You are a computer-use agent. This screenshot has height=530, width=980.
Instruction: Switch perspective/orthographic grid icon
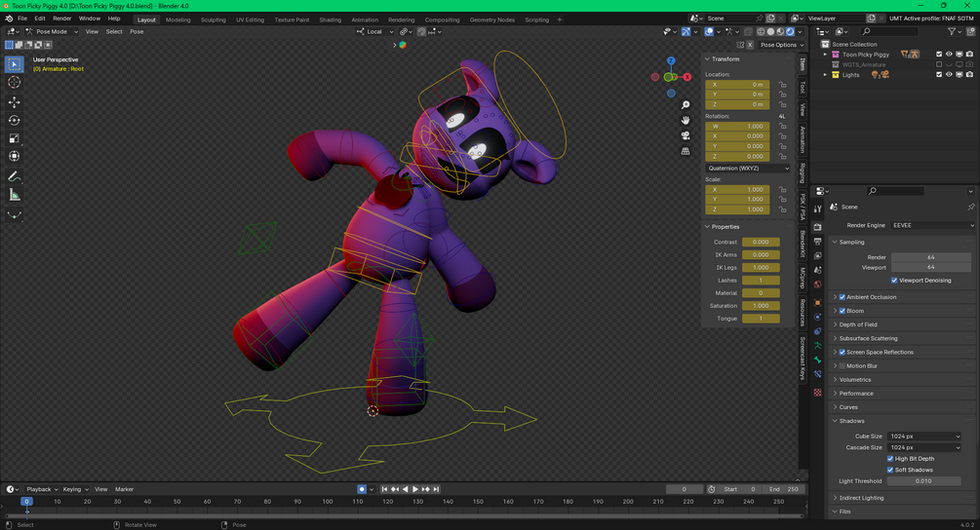coord(686,151)
